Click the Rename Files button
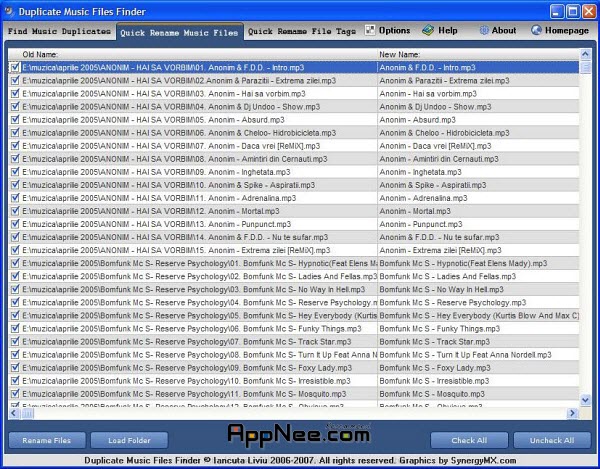The image size is (600, 469). tap(47, 440)
